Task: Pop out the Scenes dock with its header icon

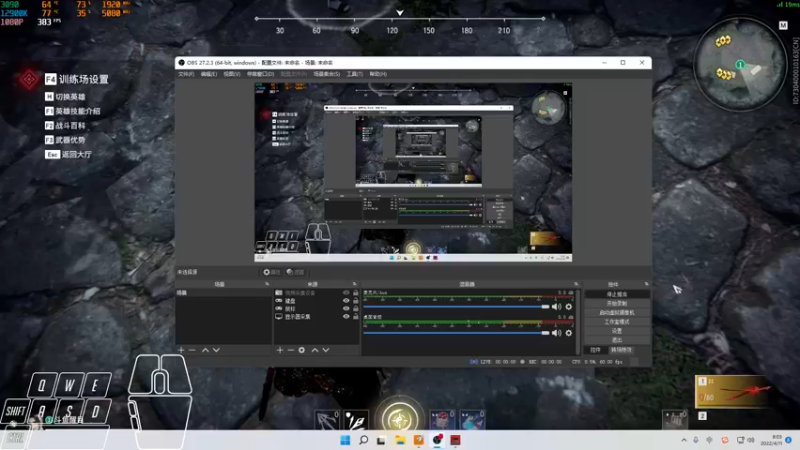Action: 267,284
